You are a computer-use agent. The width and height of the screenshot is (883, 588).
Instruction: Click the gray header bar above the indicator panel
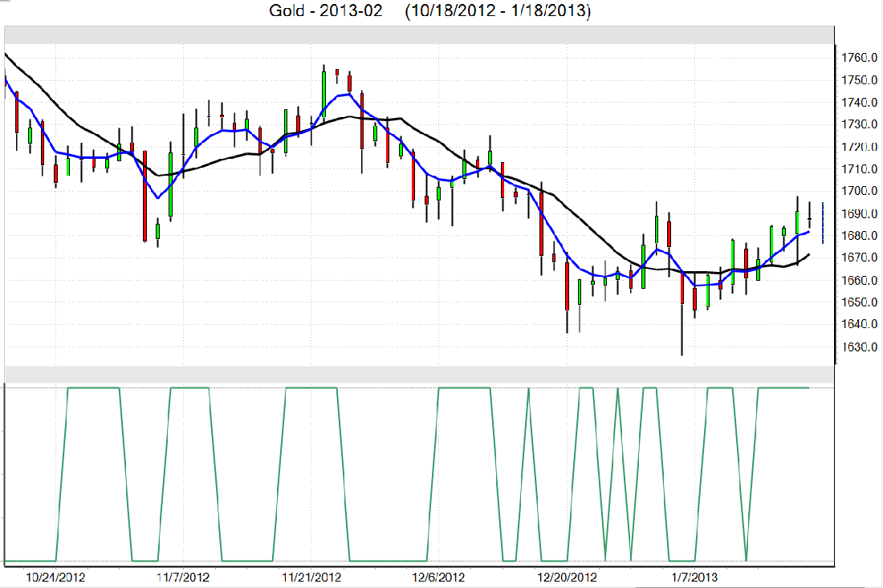(419, 375)
